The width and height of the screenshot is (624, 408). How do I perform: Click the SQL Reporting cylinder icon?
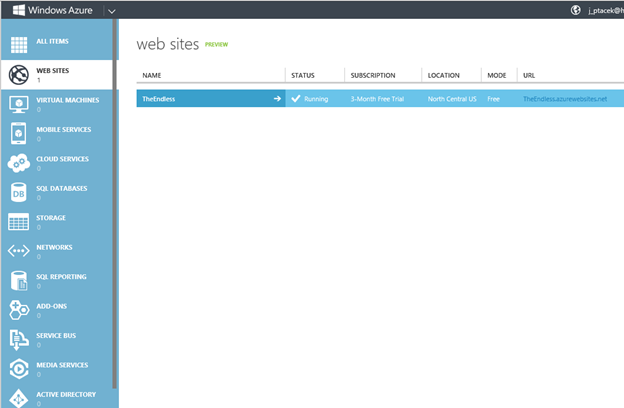point(19,281)
